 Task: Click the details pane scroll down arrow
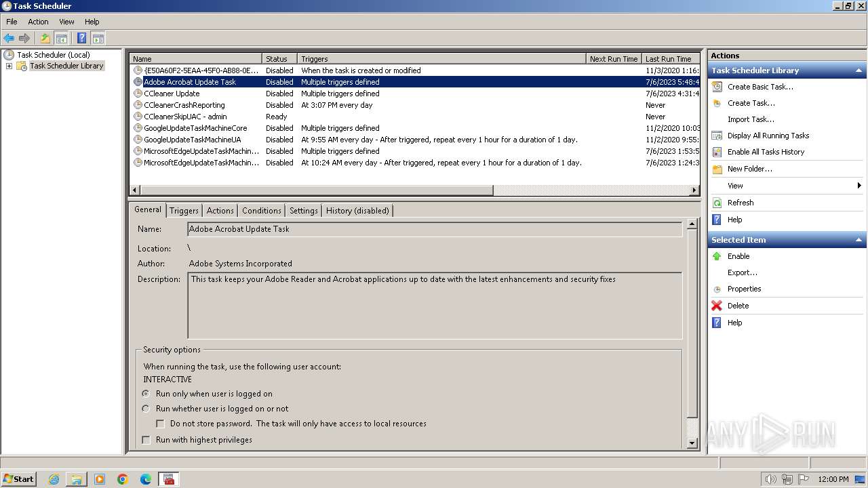point(692,443)
